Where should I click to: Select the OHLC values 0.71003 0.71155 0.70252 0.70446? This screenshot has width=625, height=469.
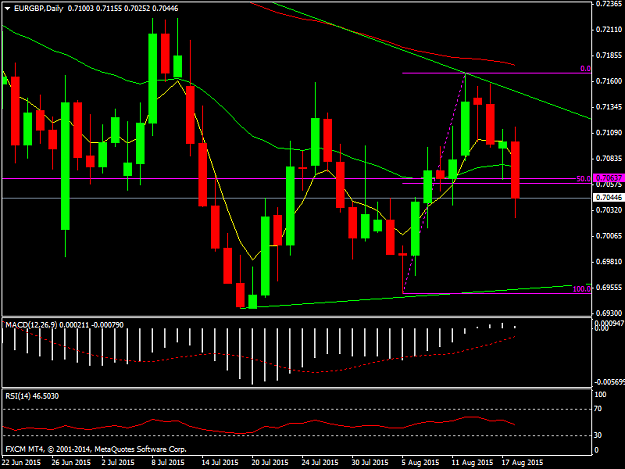coord(123,8)
